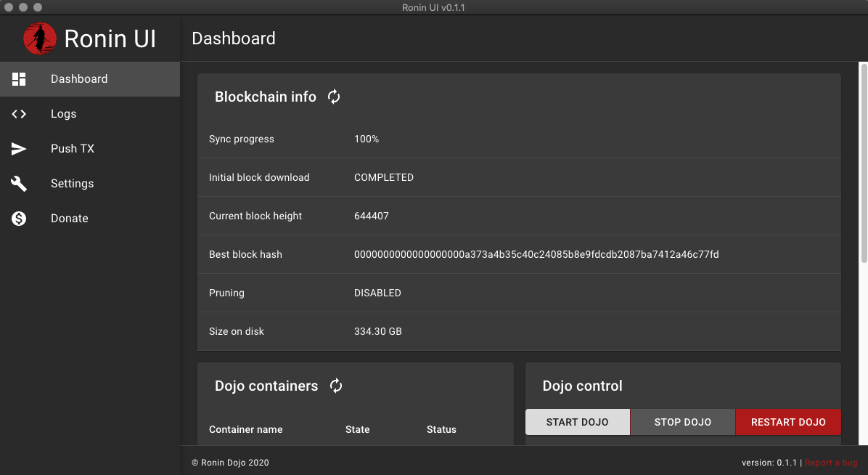
Task: Click the Donate dollar coin icon
Action: click(19, 219)
